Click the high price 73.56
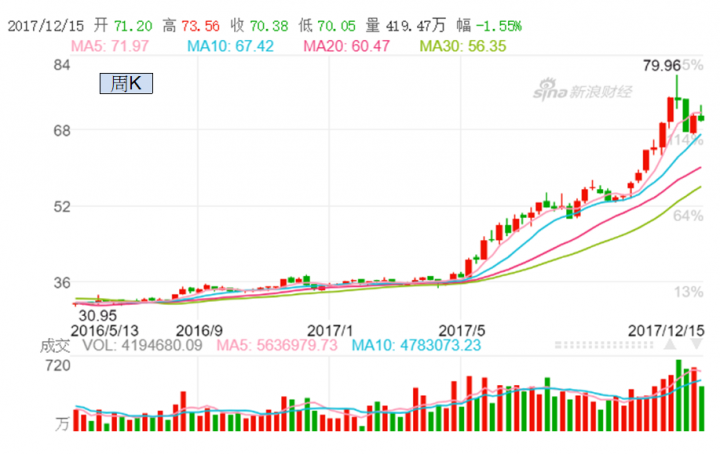The height and width of the screenshot is (454, 720). (200, 26)
